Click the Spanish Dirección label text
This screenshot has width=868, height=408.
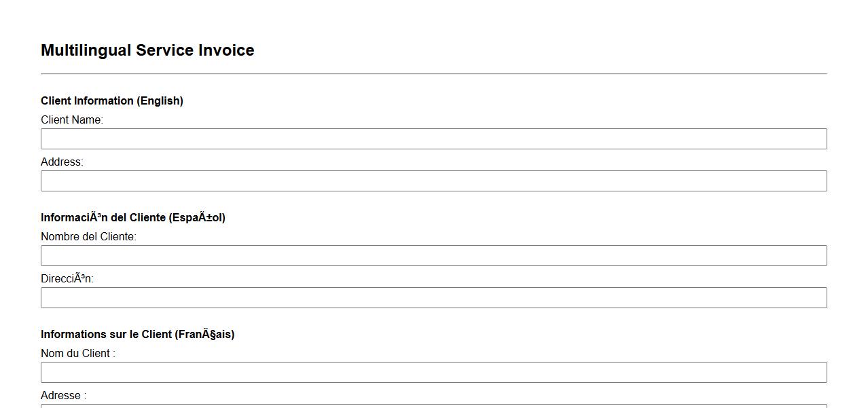[67, 279]
